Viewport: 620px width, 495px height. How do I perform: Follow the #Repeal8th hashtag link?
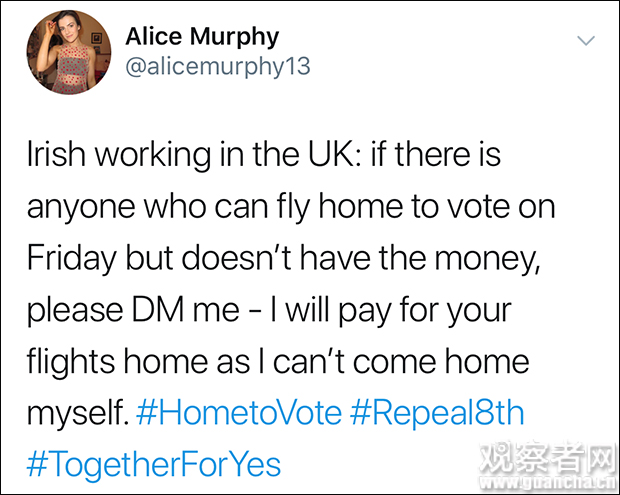pos(438,411)
